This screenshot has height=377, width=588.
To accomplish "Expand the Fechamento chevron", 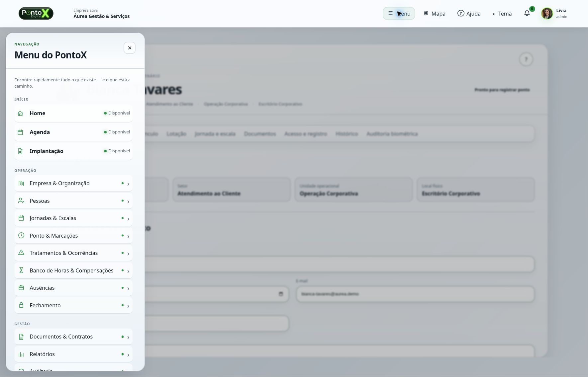I will pos(128,306).
